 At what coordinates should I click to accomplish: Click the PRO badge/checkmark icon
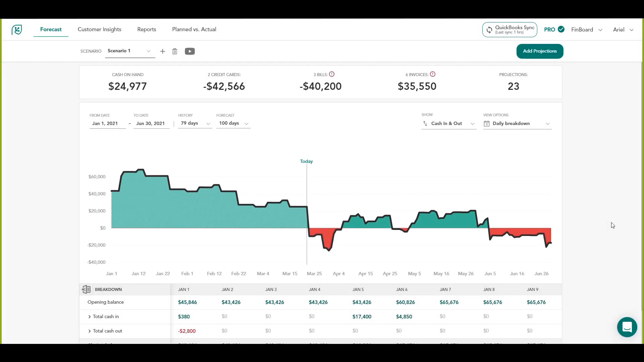click(x=561, y=29)
